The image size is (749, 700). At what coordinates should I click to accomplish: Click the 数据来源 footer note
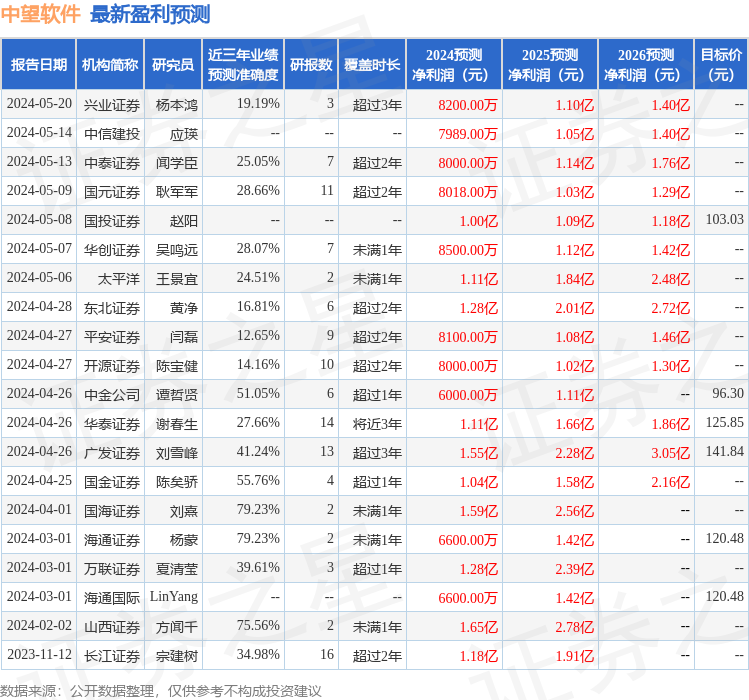161,691
